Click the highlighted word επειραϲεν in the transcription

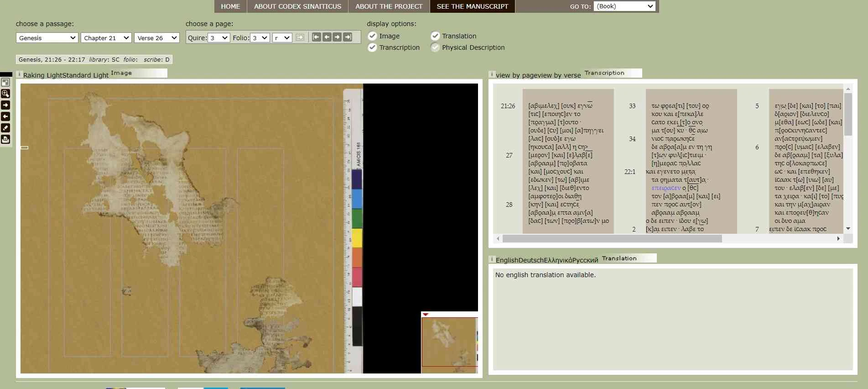pos(666,188)
